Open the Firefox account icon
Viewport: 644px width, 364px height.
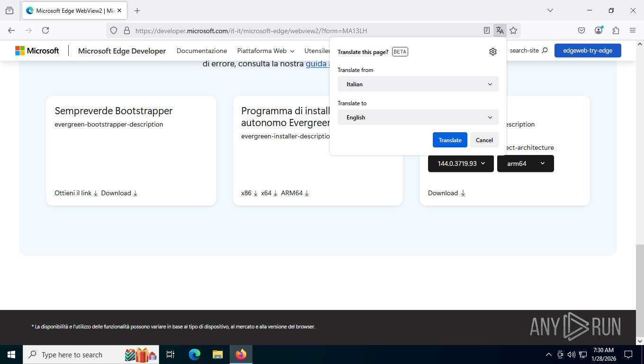pyautogui.click(x=599, y=30)
